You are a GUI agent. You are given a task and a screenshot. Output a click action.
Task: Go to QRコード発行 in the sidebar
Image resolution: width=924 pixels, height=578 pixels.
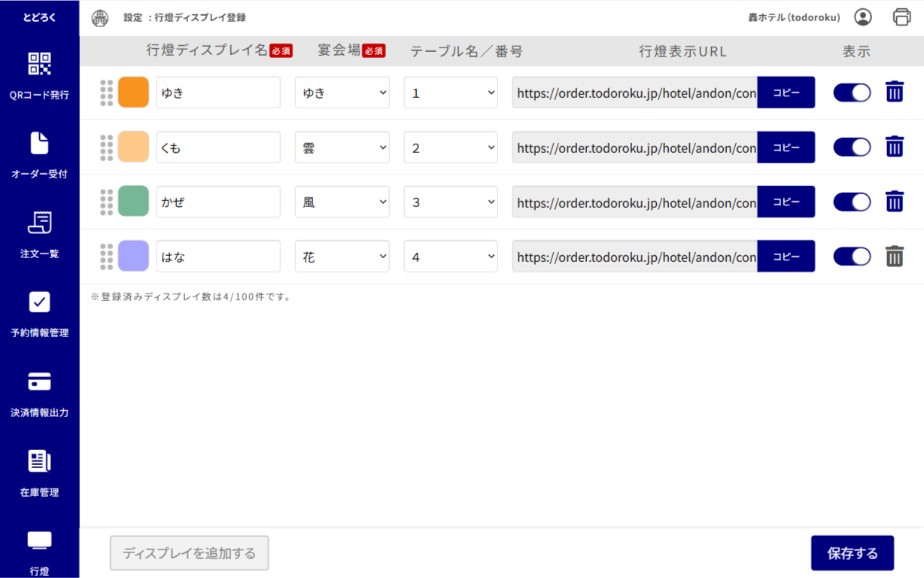point(39,75)
